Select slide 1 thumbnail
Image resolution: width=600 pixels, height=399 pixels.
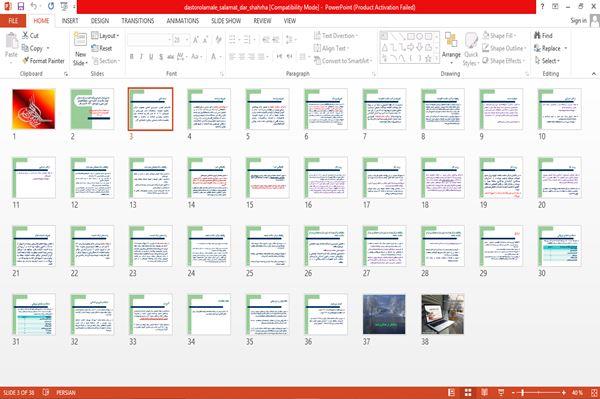pos(34,109)
